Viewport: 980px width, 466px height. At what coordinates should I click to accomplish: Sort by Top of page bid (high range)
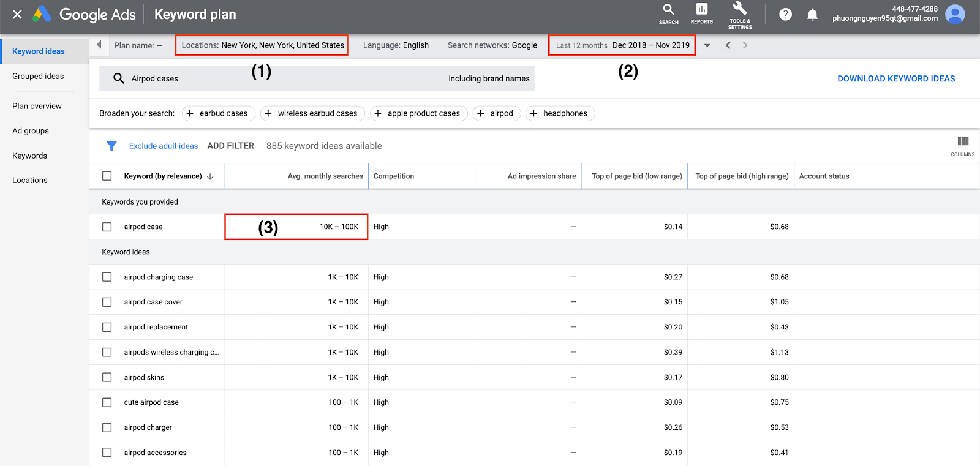coord(742,176)
